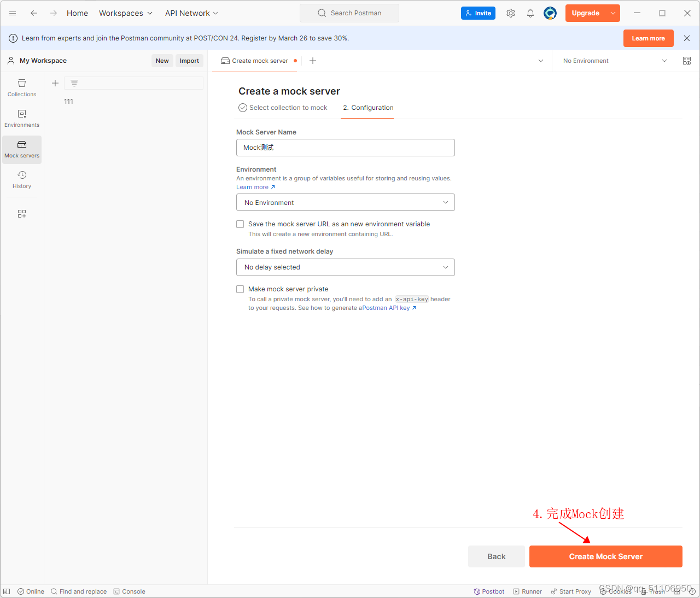
Task: Click Create Mock Server button
Action: coord(606,556)
